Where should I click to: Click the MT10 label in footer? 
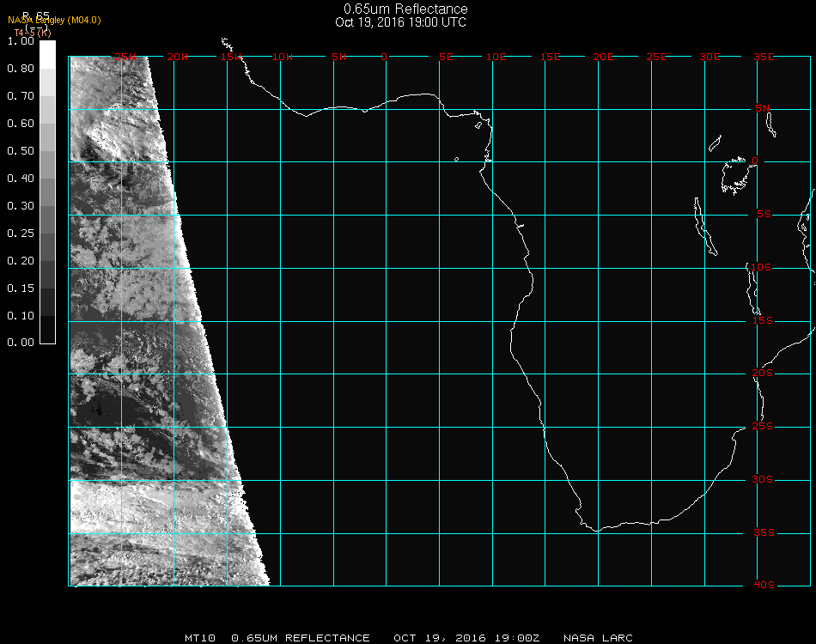pos(199,638)
